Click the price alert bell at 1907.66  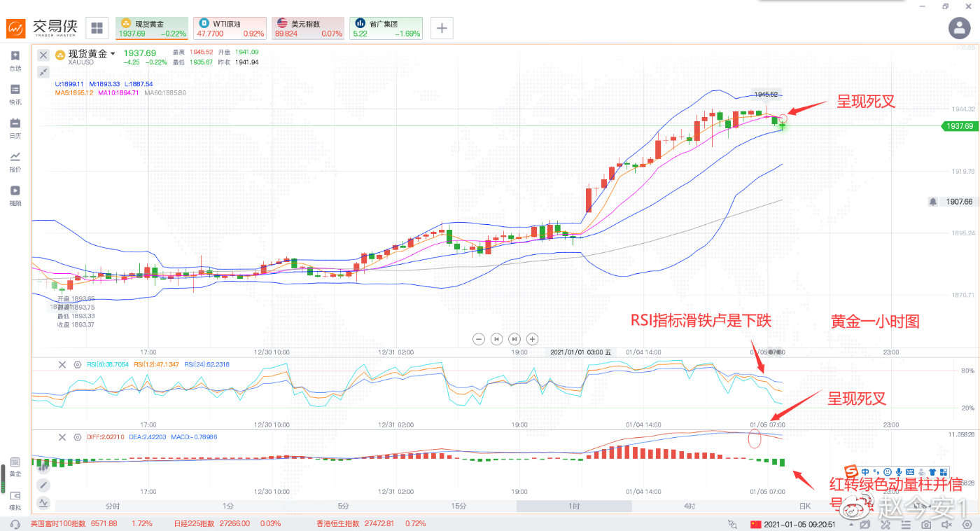[933, 202]
